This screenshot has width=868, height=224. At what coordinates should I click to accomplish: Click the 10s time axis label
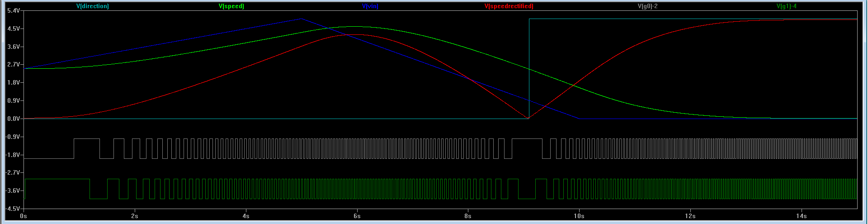click(579, 216)
